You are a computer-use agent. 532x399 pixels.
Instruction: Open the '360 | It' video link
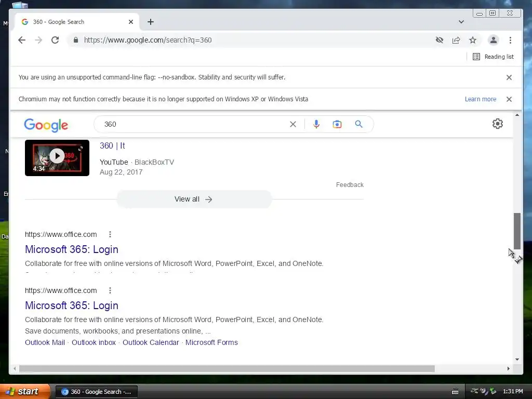click(x=112, y=146)
